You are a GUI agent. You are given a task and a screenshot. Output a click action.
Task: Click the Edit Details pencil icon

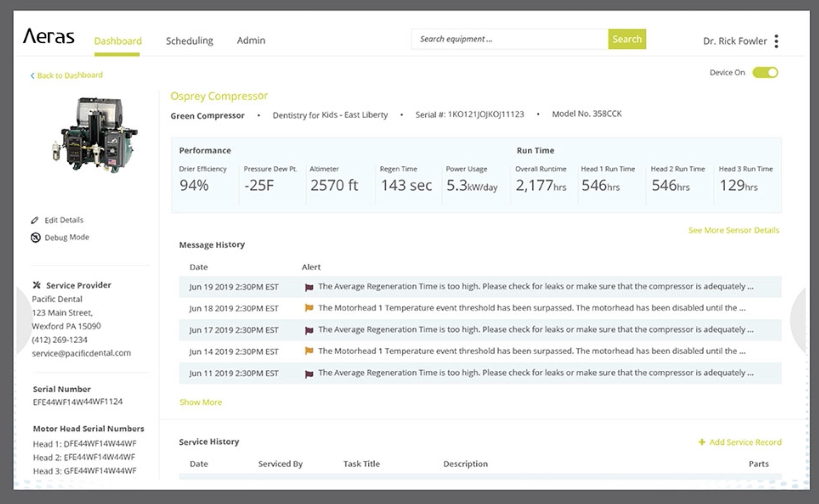35,220
